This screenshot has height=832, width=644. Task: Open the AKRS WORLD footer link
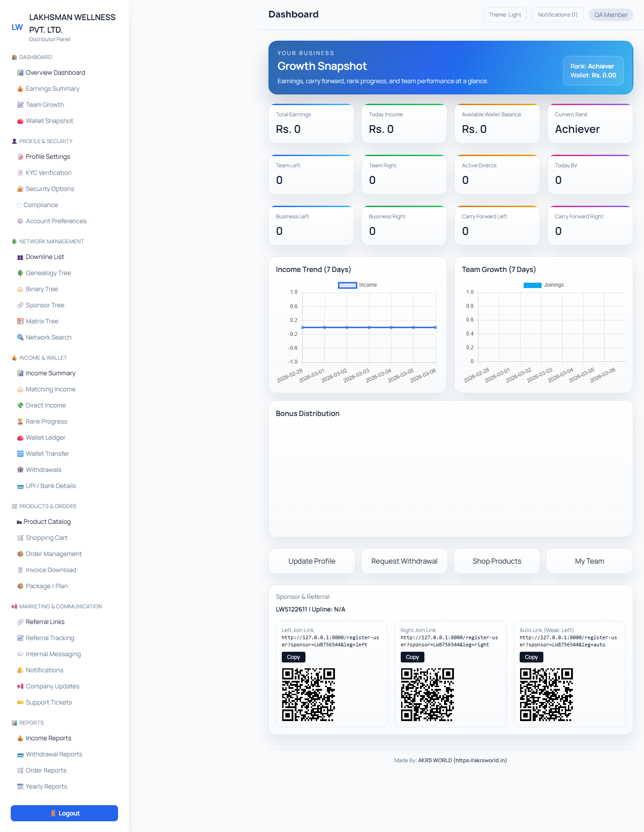pyautogui.click(x=462, y=760)
